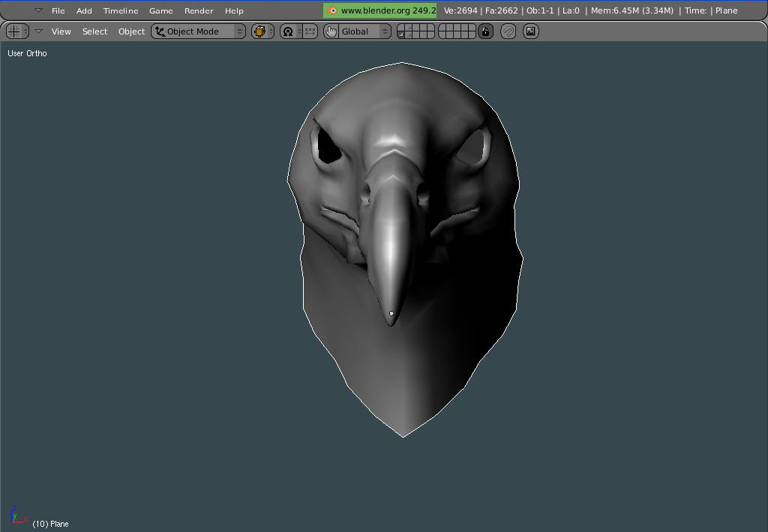768x532 pixels.
Task: Toggle the lock layers to scene icon
Action: click(485, 31)
